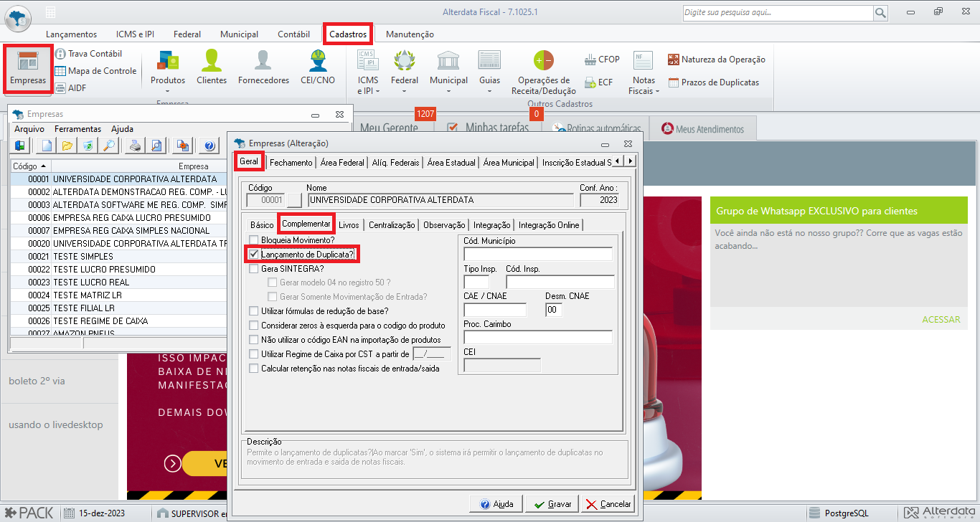Screen dimensions: 980x522
Task: Open Mapa de Controle
Action: click(95, 71)
